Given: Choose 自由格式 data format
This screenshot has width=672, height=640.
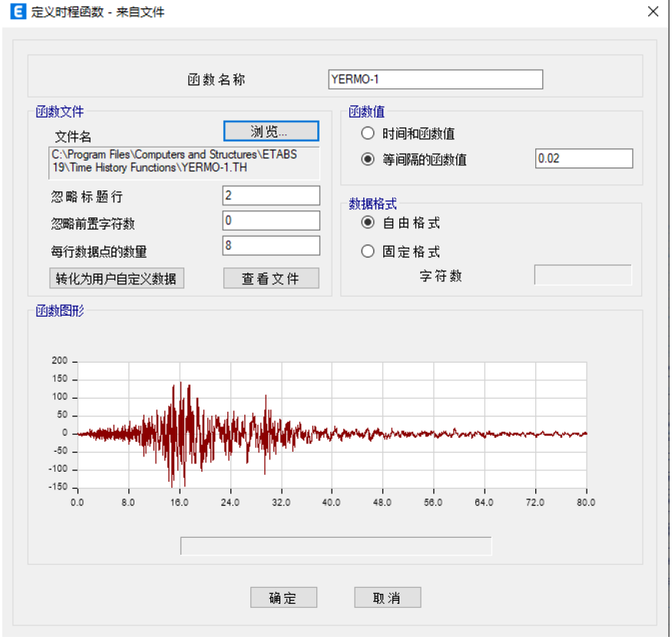Looking at the screenshot, I should tap(367, 223).
